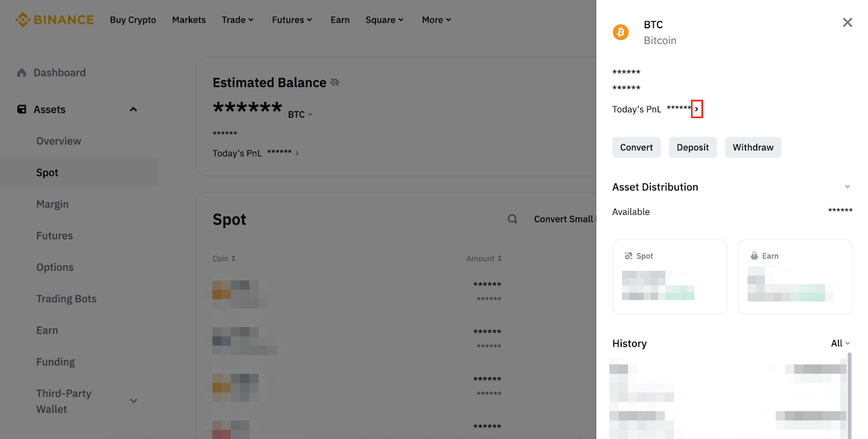Toggle Estimated Balance visibility eye icon

(335, 82)
